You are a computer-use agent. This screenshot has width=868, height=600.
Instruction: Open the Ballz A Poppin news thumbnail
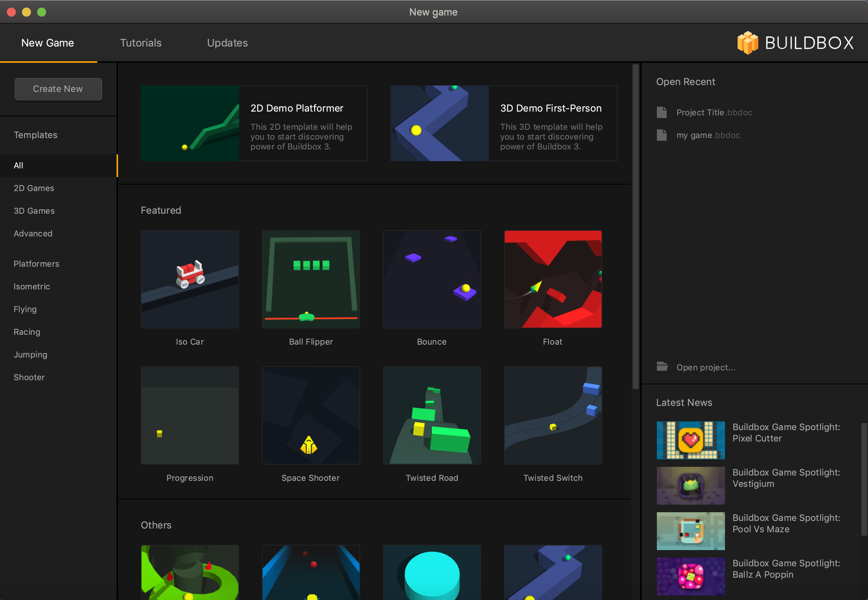(x=691, y=576)
